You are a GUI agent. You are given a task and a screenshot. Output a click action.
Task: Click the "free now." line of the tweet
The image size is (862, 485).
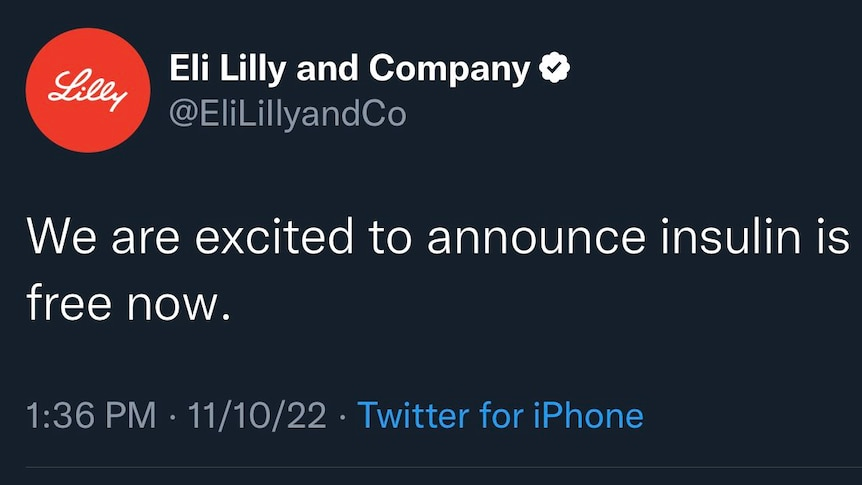click(x=129, y=303)
